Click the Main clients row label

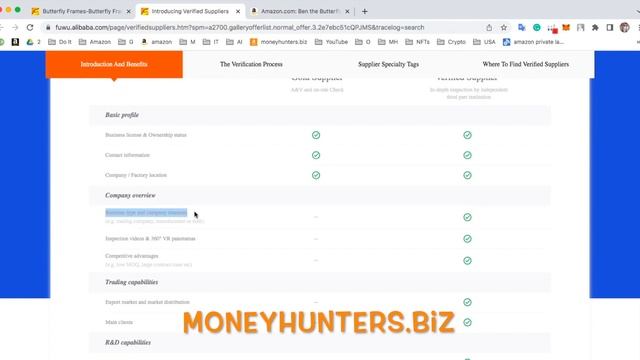tap(119, 322)
